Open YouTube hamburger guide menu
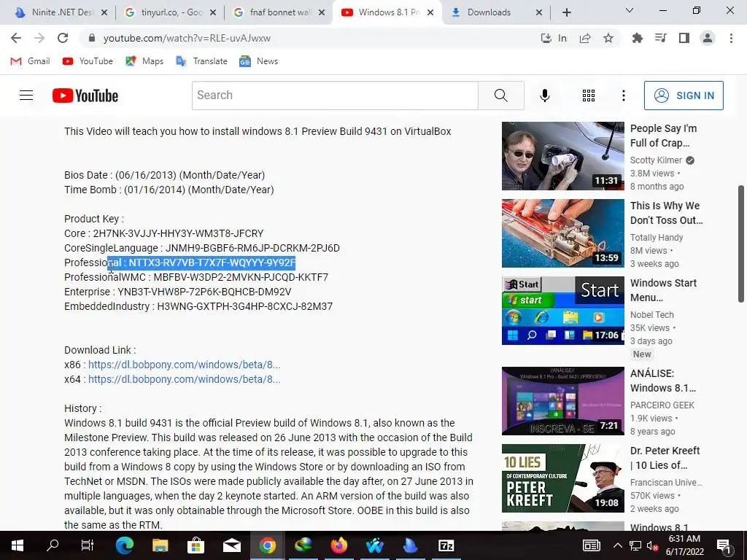The image size is (747, 560). click(x=26, y=96)
